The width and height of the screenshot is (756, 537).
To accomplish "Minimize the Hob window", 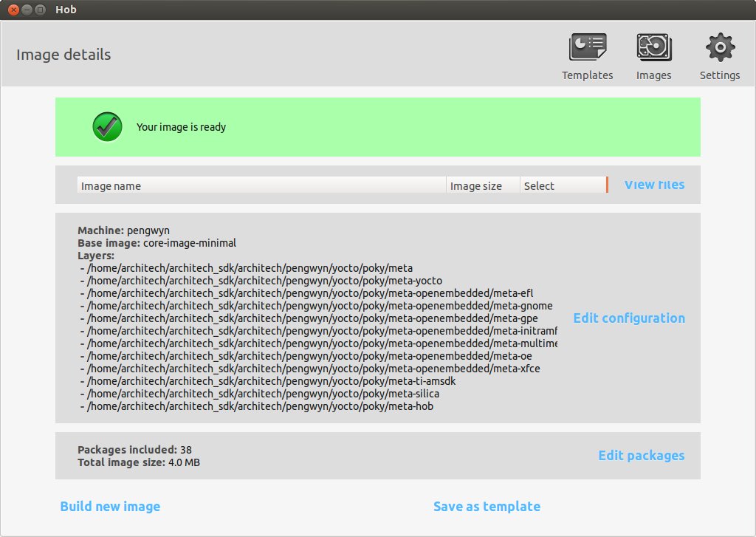I will coord(27,10).
